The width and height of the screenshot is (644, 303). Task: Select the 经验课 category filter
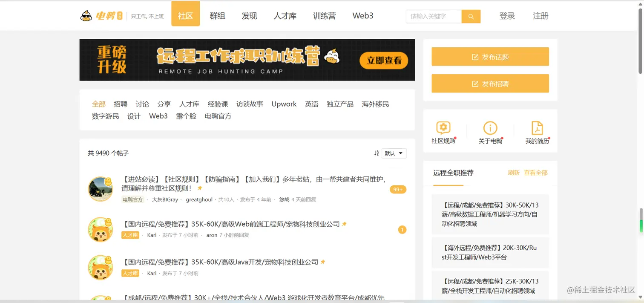pyautogui.click(x=218, y=104)
